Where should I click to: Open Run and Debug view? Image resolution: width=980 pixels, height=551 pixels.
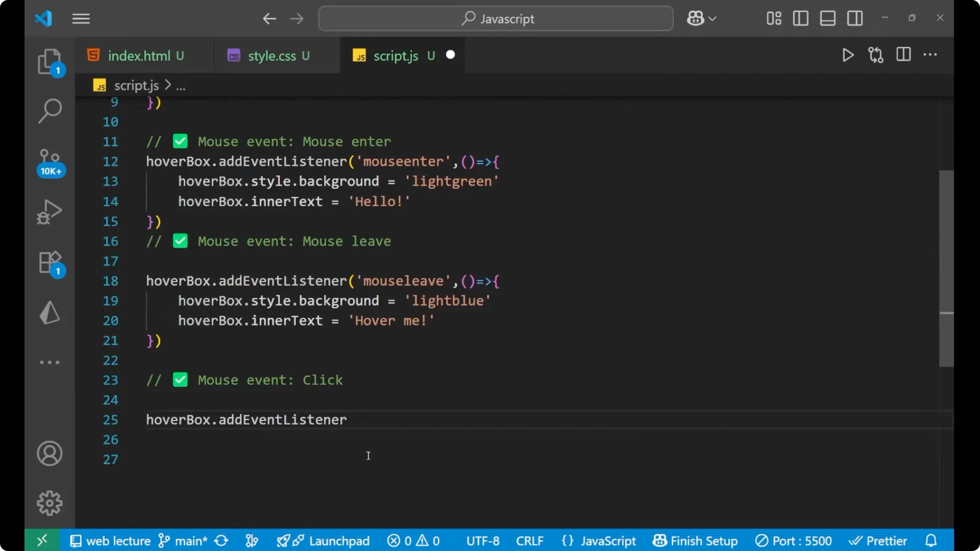point(50,211)
